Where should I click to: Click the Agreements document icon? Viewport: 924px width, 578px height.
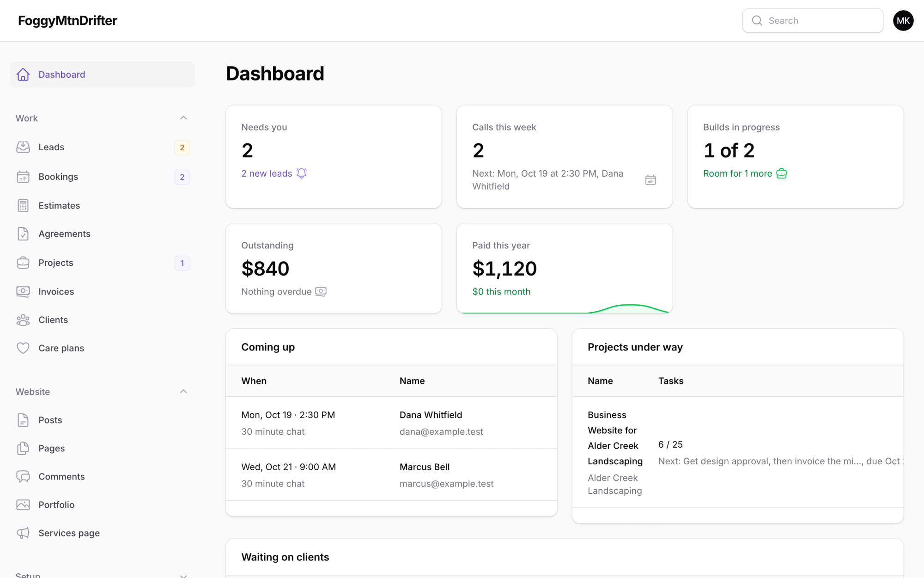pos(23,234)
